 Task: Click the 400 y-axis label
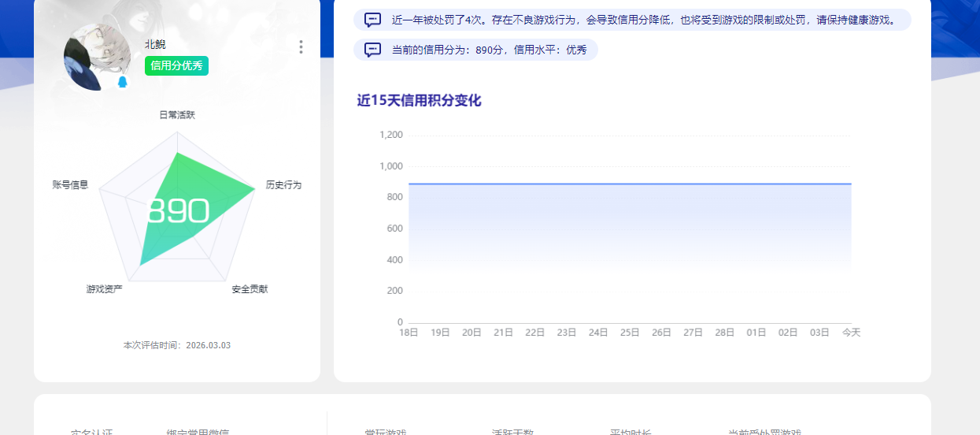tap(395, 260)
